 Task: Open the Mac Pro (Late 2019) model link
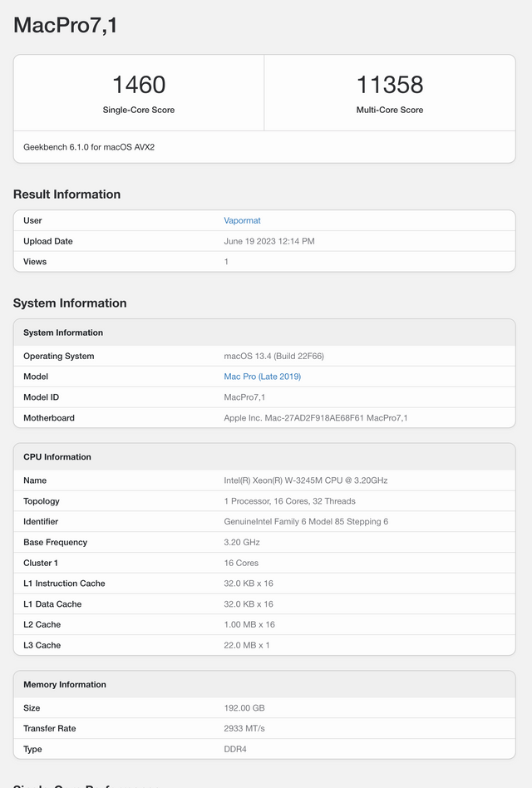262,377
